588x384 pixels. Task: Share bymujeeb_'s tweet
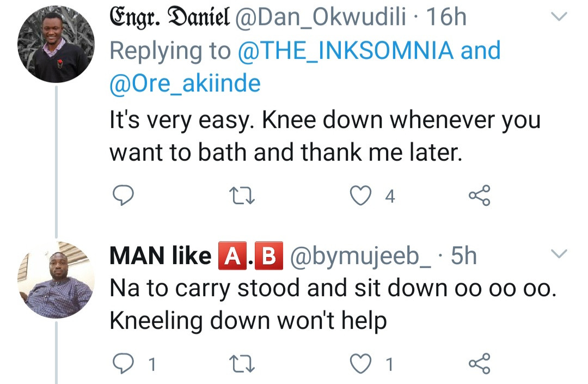(479, 363)
